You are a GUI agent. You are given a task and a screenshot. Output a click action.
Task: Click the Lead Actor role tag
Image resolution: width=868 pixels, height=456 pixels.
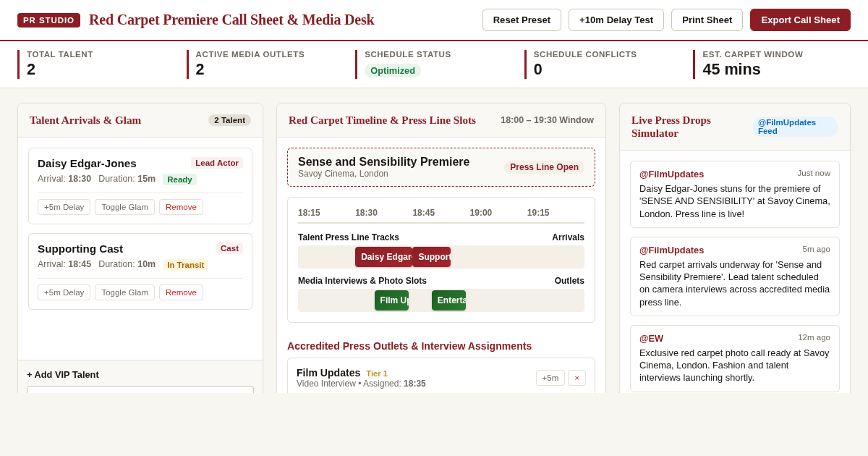point(217,163)
